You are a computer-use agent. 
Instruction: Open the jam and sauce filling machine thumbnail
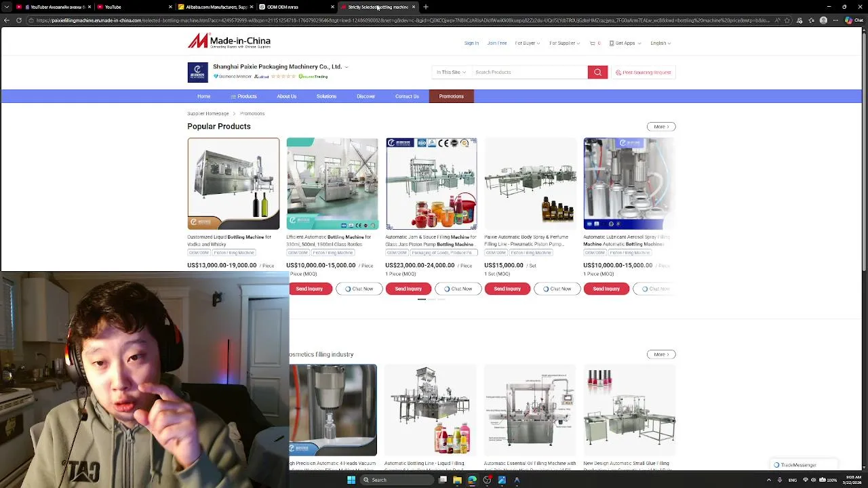pyautogui.click(x=431, y=184)
